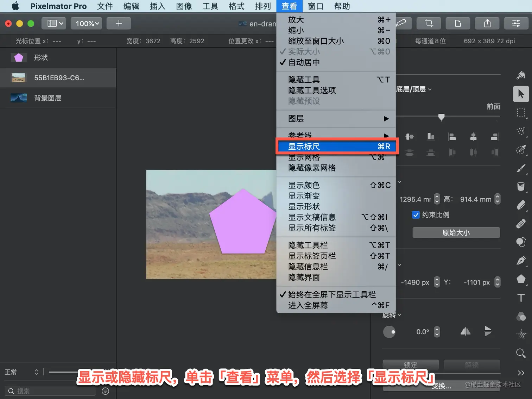Image resolution: width=532 pixels, height=399 pixels.
Task: Select the 形状 layer
Action: tap(58, 58)
